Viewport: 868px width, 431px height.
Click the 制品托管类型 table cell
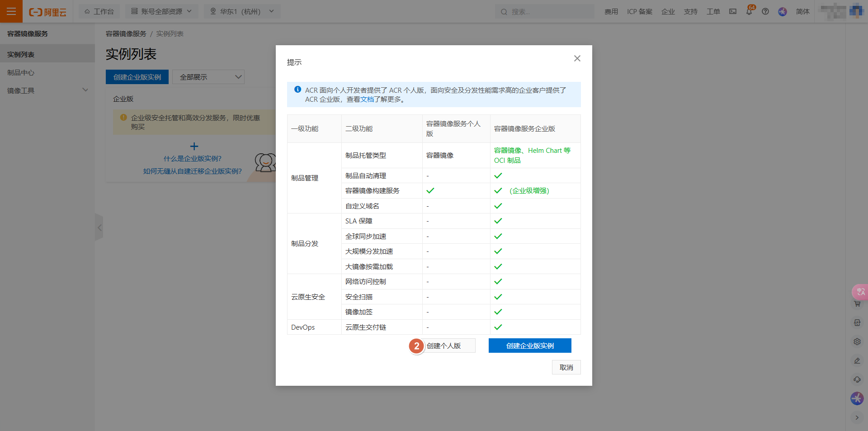coord(382,156)
